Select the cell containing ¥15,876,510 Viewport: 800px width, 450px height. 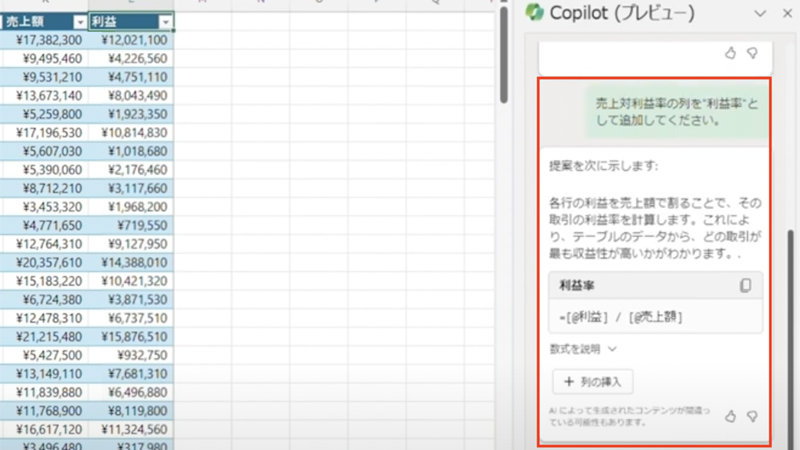pos(132,336)
